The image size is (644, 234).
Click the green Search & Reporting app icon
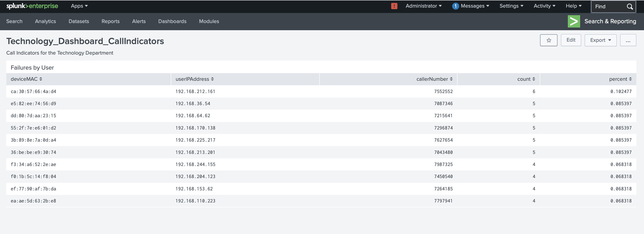click(574, 21)
